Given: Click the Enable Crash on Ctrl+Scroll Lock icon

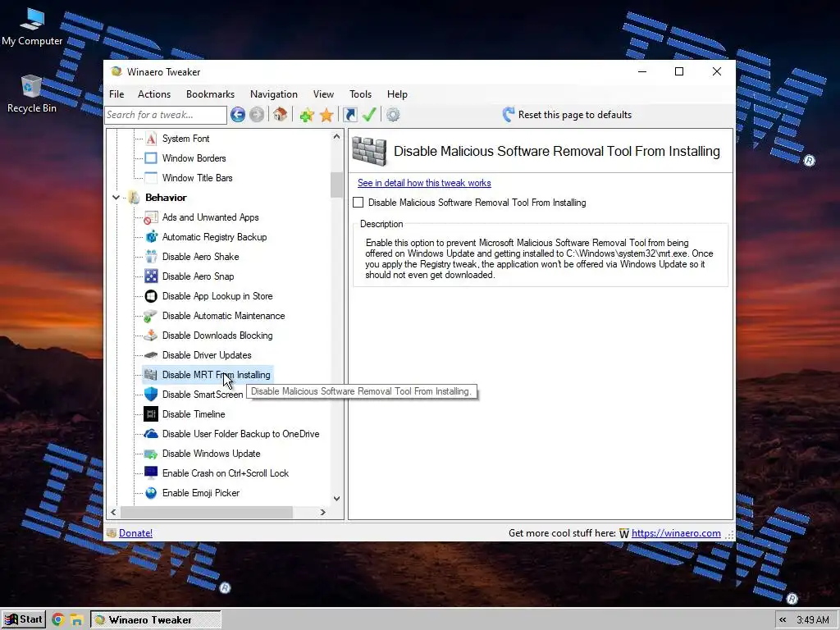Looking at the screenshot, I should (x=151, y=473).
